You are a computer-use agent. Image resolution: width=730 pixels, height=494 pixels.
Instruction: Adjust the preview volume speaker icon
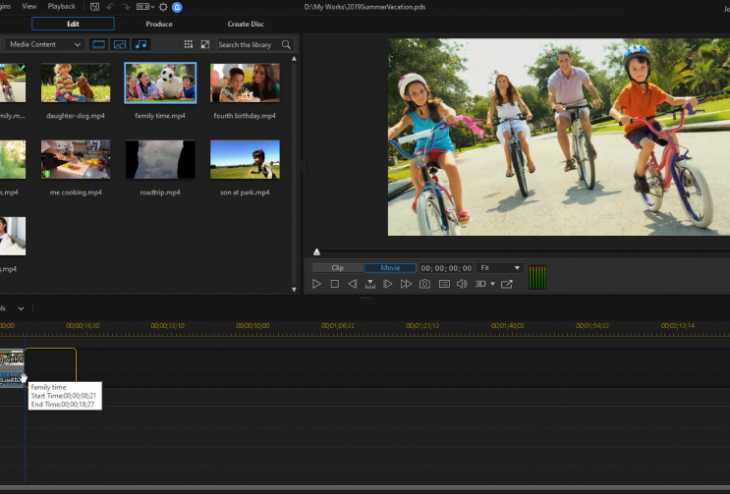pos(462,284)
